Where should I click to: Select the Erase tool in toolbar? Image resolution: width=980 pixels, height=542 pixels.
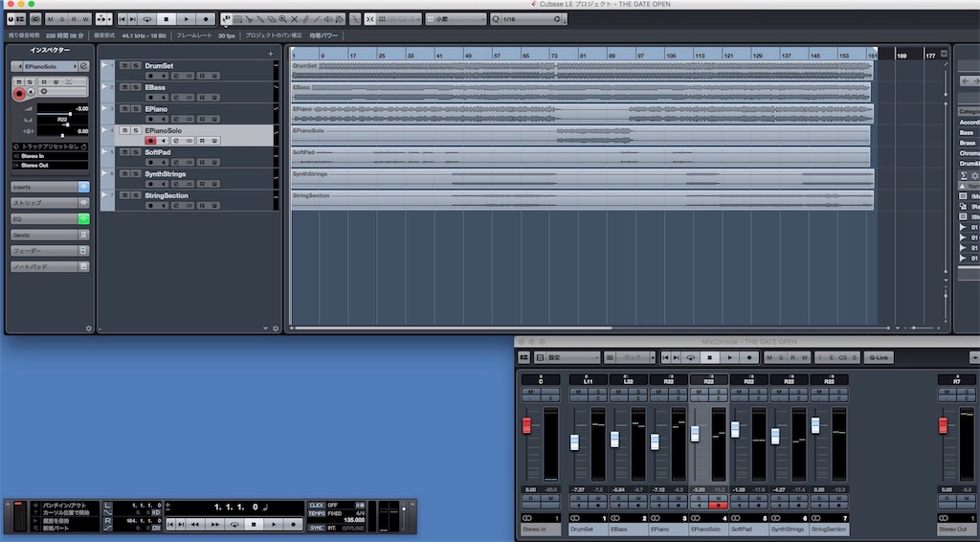[271, 19]
